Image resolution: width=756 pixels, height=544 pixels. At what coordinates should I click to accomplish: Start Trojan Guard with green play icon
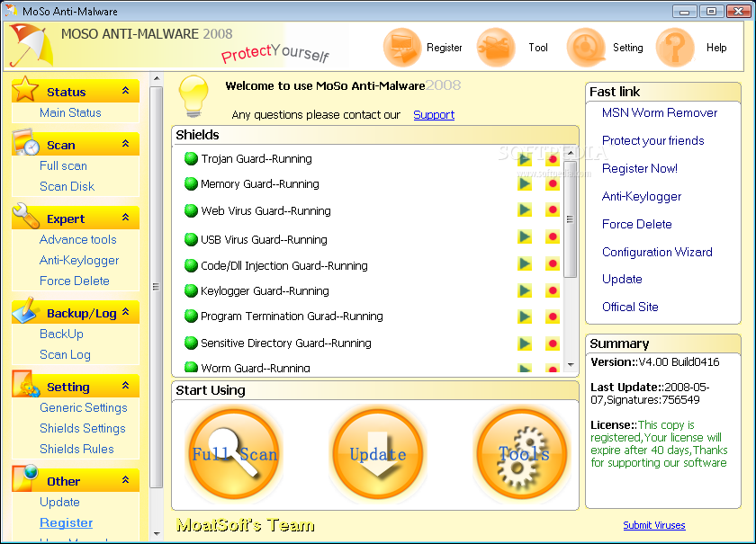click(525, 159)
